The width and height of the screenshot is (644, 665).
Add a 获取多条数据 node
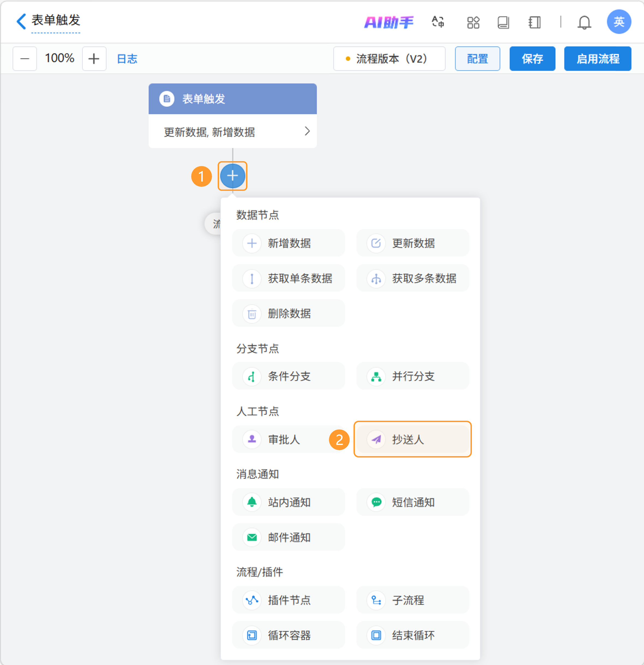[x=412, y=278]
